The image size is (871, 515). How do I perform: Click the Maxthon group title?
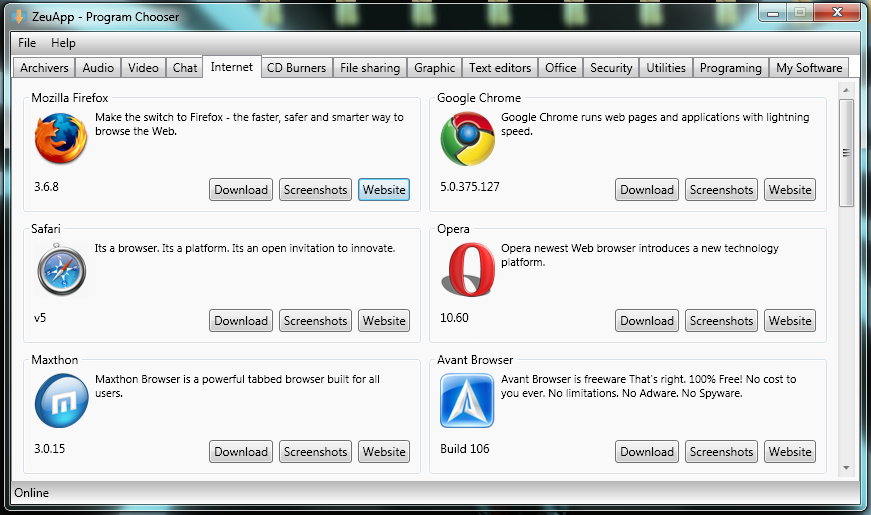coord(54,360)
